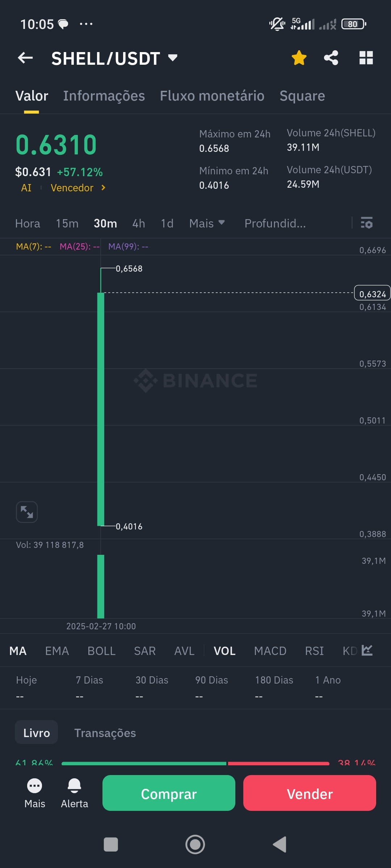This screenshot has height=868, width=391.
Task: Switch to the Informações tab
Action: (104, 96)
